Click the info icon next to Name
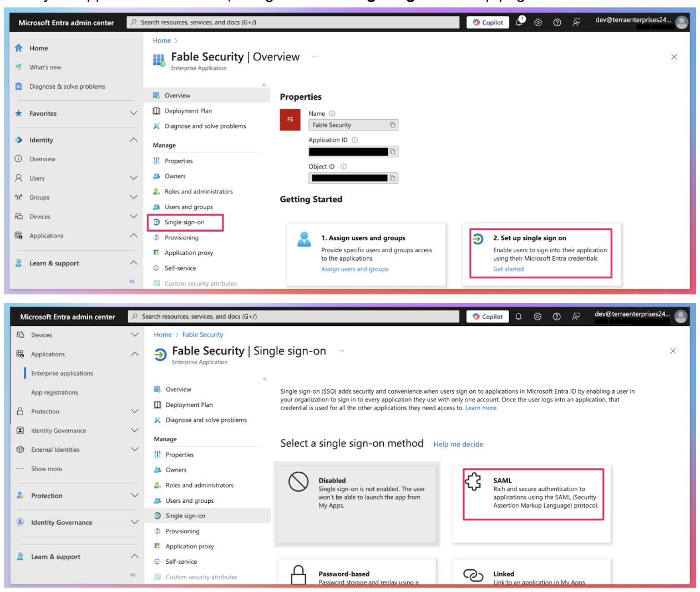Screen dimensions: 700x592 (x=332, y=114)
